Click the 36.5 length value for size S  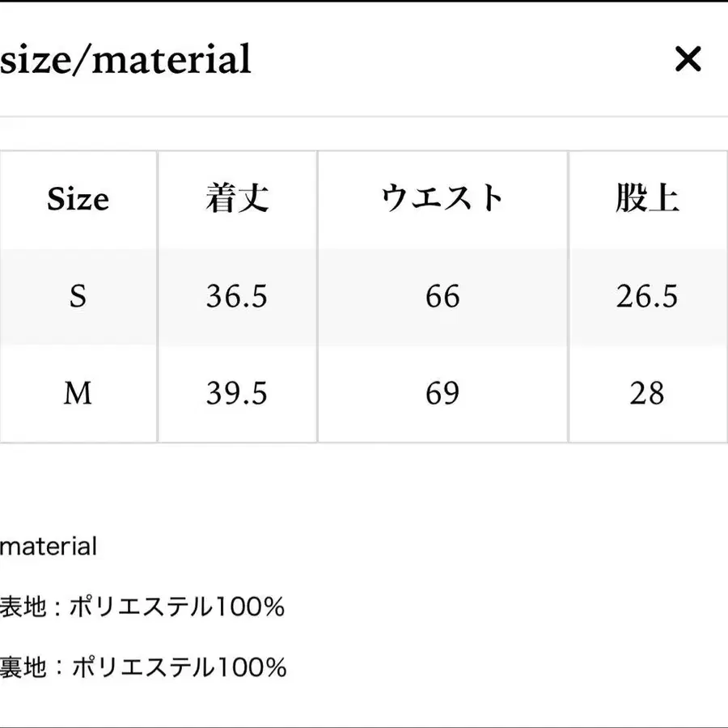click(x=235, y=297)
